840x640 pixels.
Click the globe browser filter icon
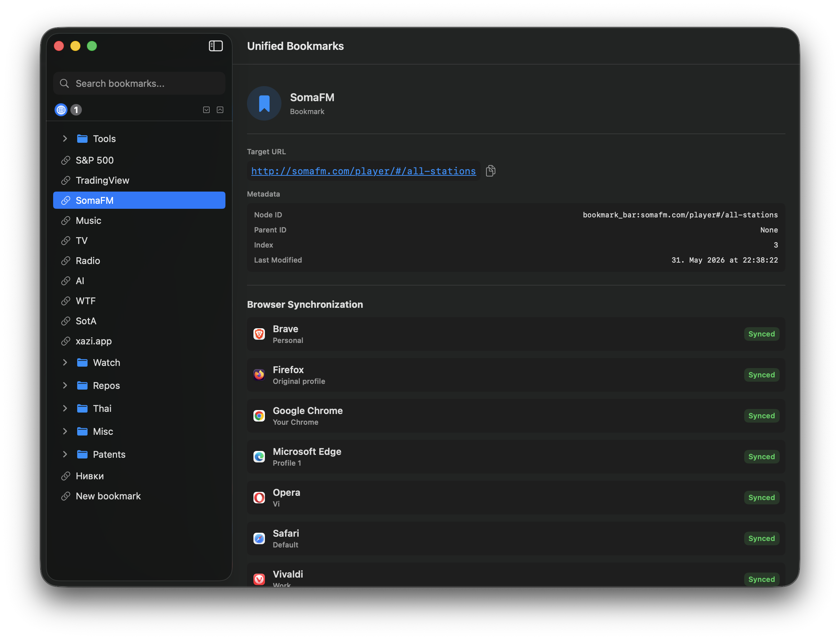(61, 110)
